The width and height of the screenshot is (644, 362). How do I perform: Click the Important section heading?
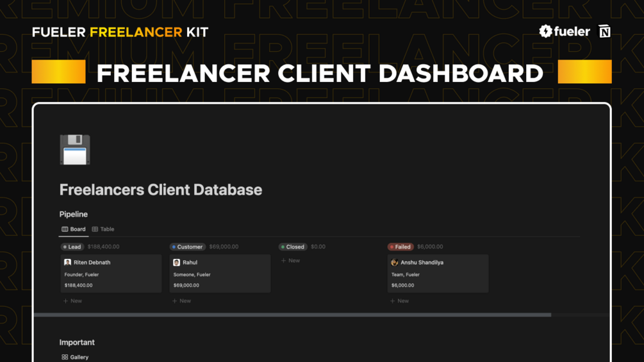(x=77, y=342)
